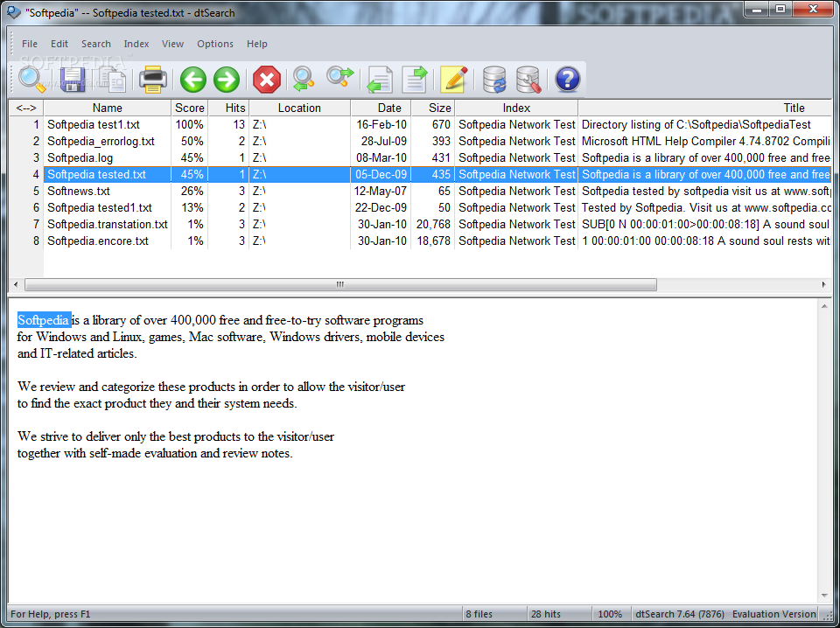Click the results list left scroll arrow
Viewport: 840px width, 628px height.
tap(16, 284)
